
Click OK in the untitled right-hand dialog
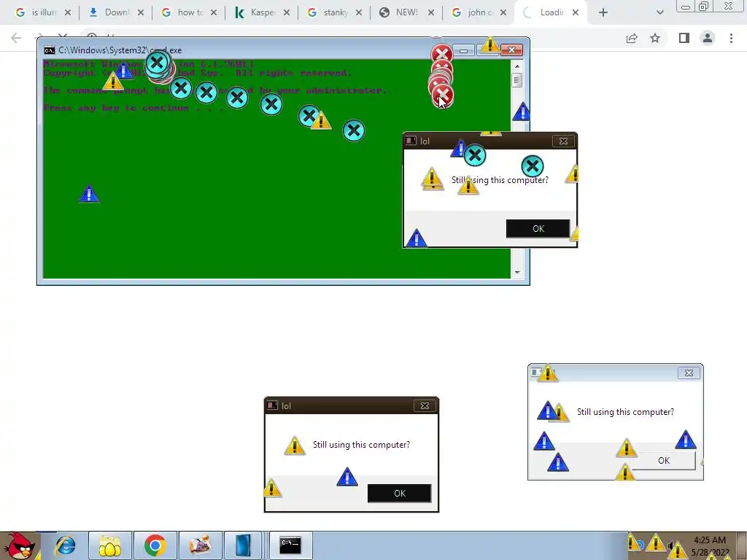coord(664,461)
